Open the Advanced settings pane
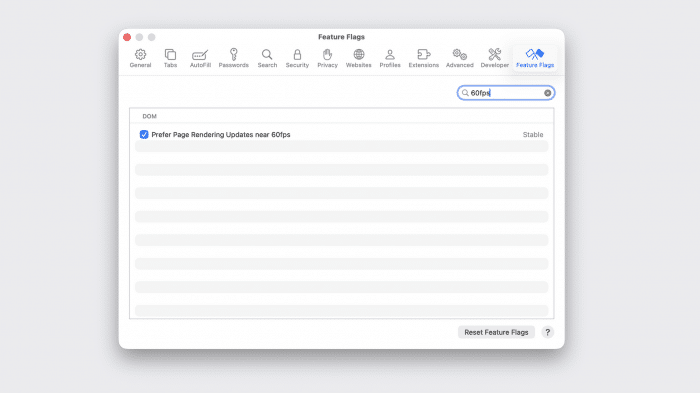 (x=459, y=59)
